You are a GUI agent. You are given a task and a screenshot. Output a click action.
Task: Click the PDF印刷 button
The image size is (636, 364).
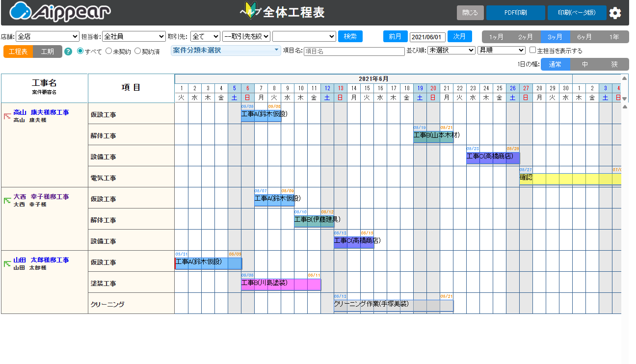coord(515,13)
